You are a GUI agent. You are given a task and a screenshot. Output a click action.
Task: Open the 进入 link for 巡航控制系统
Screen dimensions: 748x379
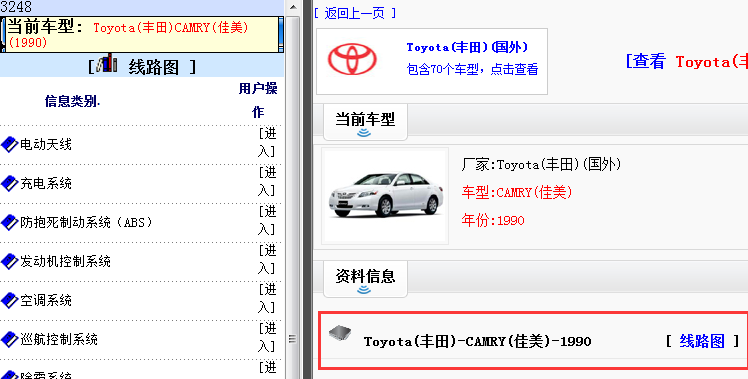[x=267, y=338]
